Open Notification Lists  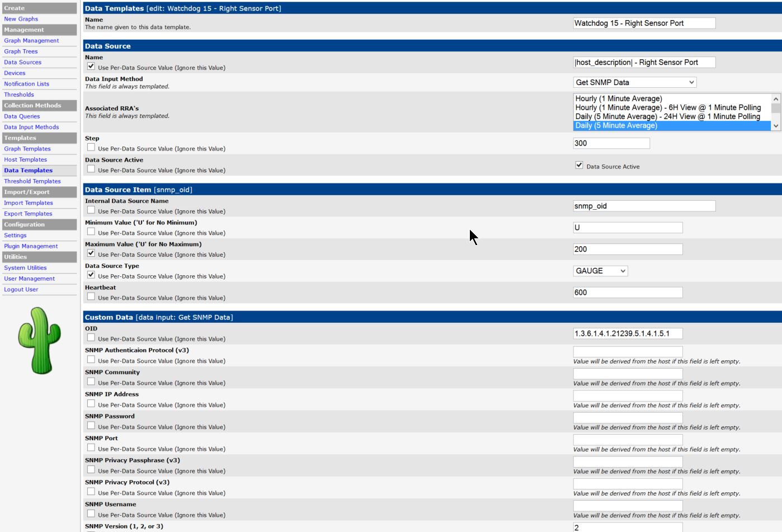[27, 84]
